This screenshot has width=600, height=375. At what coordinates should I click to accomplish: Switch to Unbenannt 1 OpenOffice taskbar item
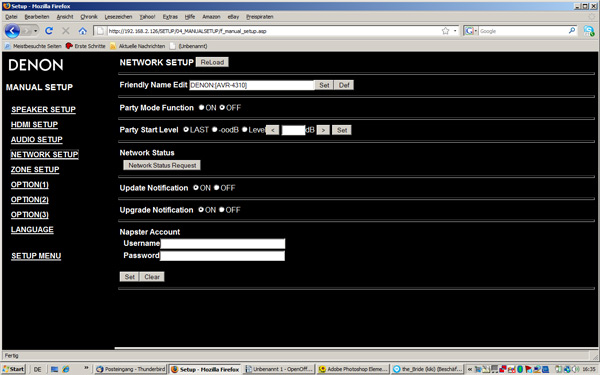(x=279, y=369)
